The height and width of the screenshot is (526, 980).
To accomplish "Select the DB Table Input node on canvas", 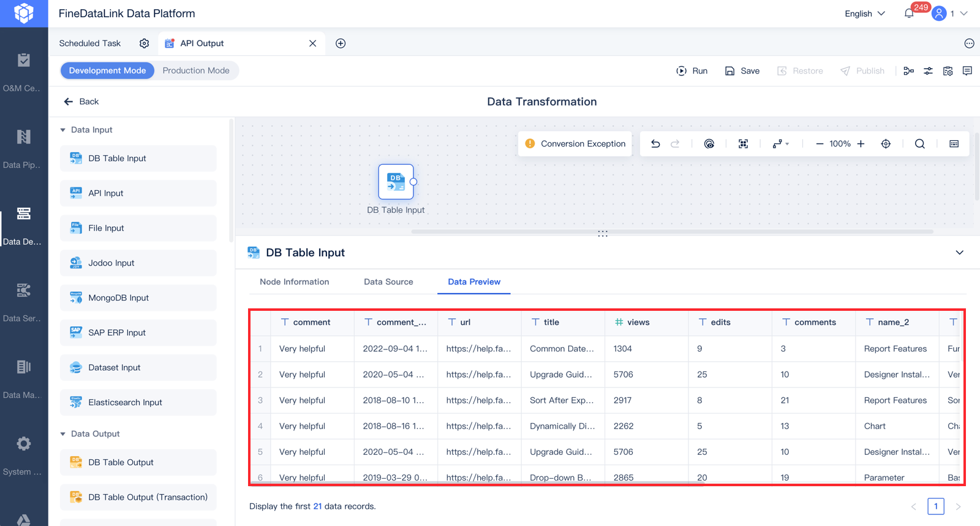I will click(x=396, y=182).
